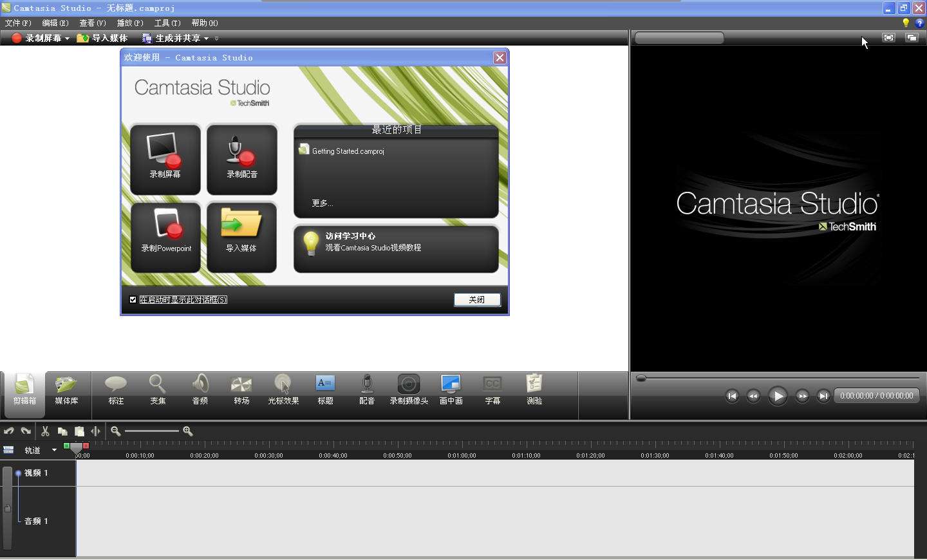Open the preview size dropdown above the preview
Screen dimensions: 927x560
coord(679,38)
